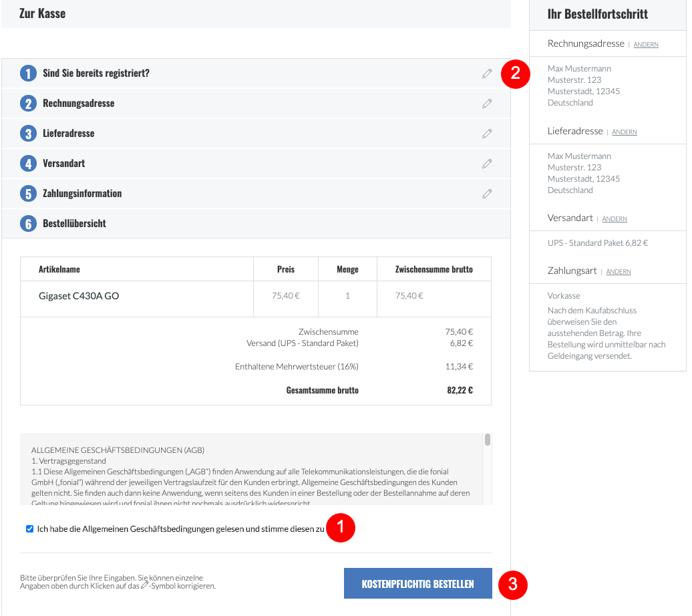Click the step 6 Bestellübersicht badge
Image resolution: width=692 pixels, height=616 pixels.
[28, 223]
